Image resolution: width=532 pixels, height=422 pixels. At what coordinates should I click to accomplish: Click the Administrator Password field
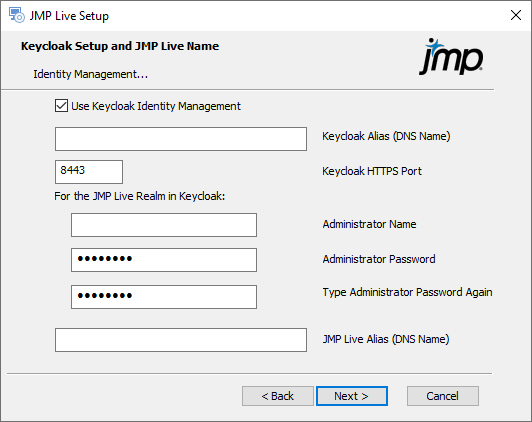tap(164, 260)
